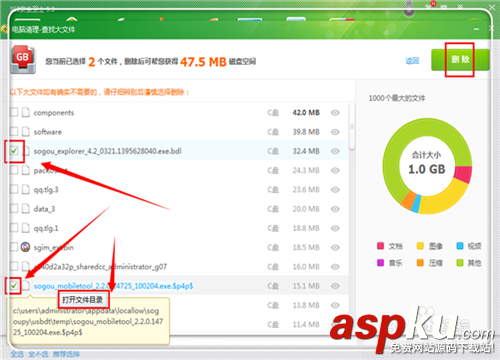Tick the checkbox for qq.tlg.3
Viewport: 500px width, 360px height.
pos(14,189)
